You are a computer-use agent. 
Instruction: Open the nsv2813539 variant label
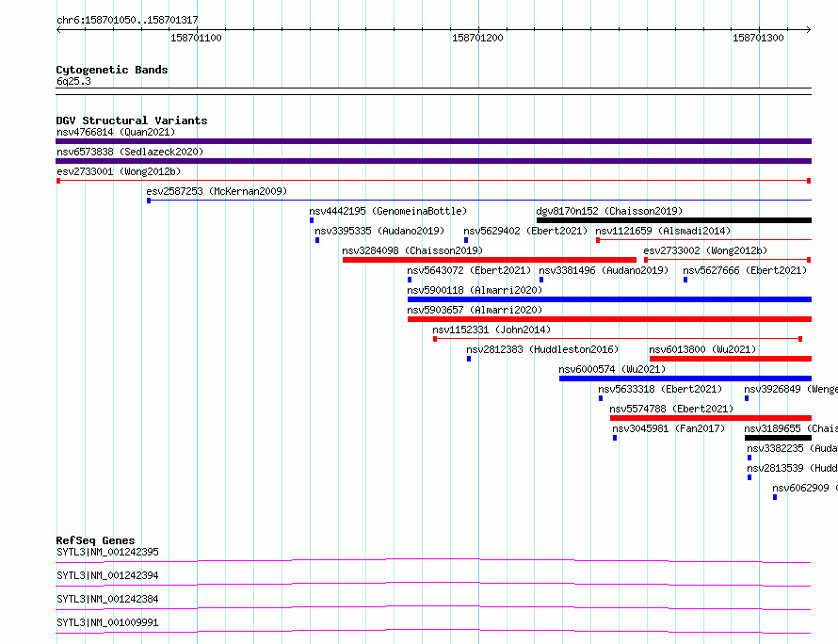(792, 468)
